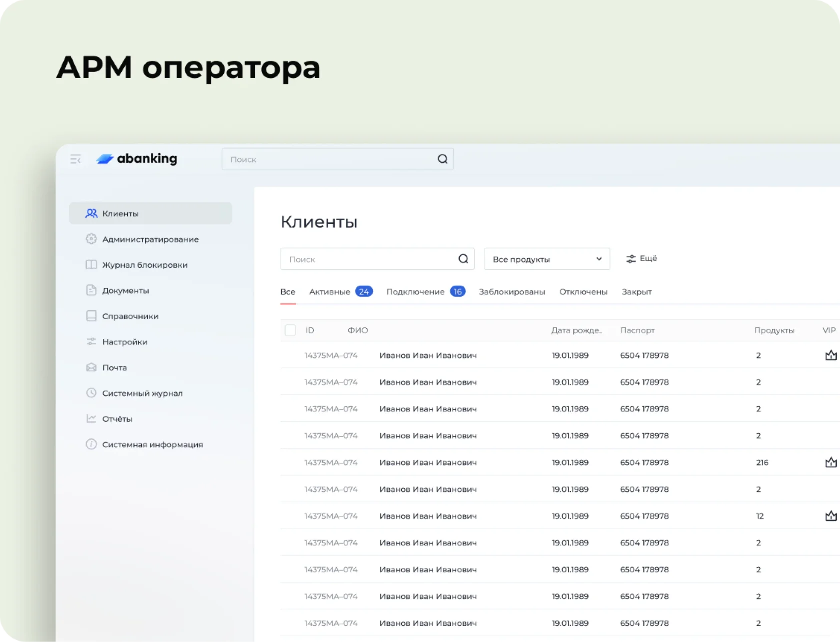
Task: Select the Отключены tab
Action: (x=583, y=292)
